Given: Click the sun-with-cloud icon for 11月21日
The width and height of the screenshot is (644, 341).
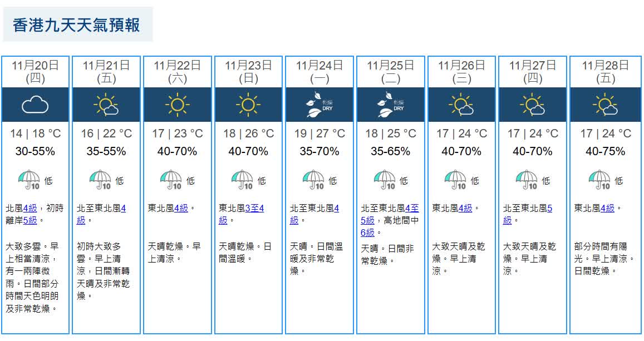Looking at the screenshot, I should pos(106,104).
